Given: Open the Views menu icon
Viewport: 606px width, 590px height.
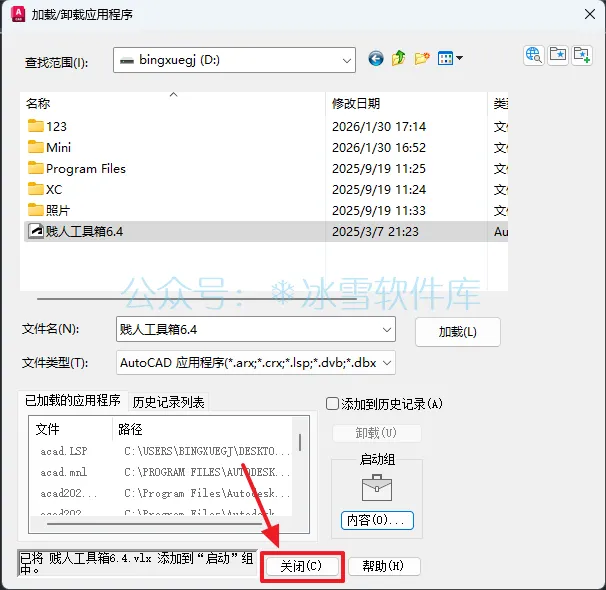Looking at the screenshot, I should click(x=445, y=58).
